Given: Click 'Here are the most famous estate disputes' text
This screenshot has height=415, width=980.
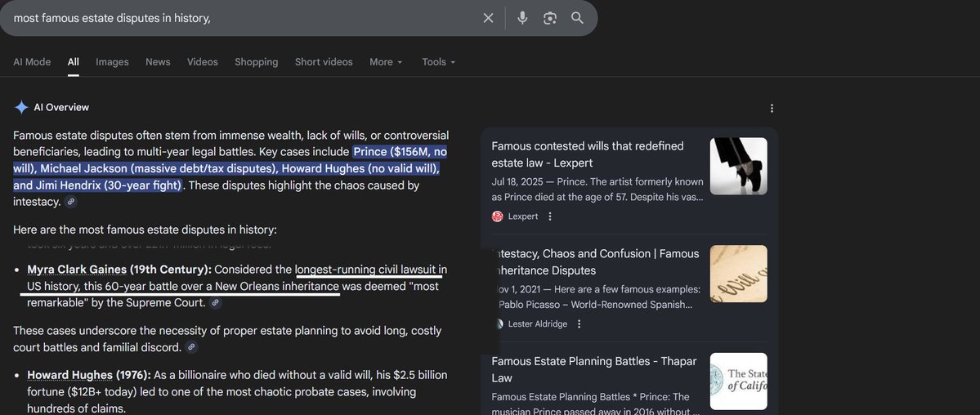Looking at the screenshot, I should click(x=145, y=230).
